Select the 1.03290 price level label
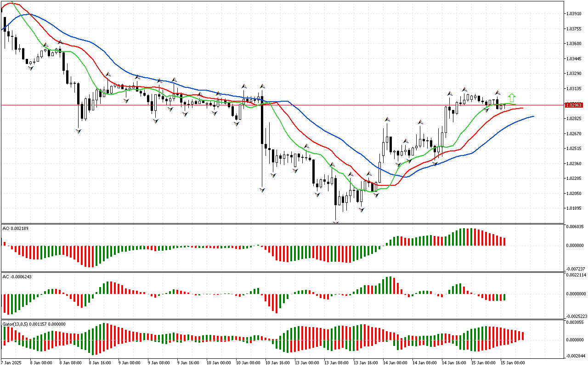The width and height of the screenshot is (588, 368). (x=575, y=74)
